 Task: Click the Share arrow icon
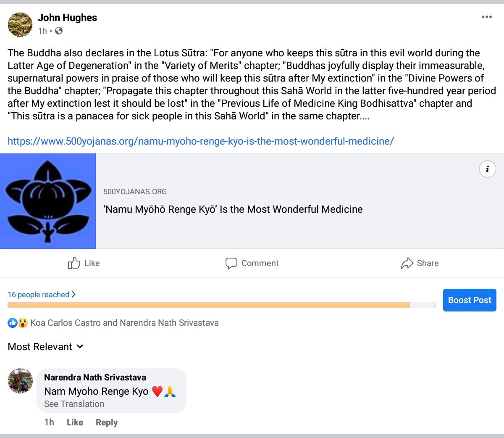coord(407,264)
